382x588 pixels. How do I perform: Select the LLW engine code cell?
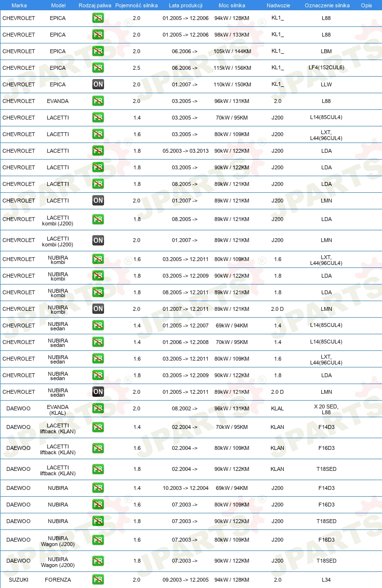pos(326,84)
